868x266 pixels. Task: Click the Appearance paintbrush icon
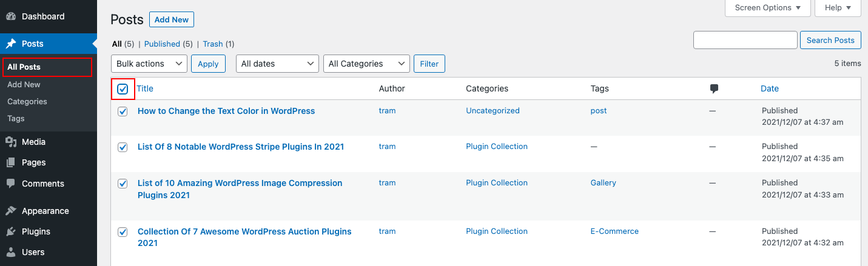[11, 211]
